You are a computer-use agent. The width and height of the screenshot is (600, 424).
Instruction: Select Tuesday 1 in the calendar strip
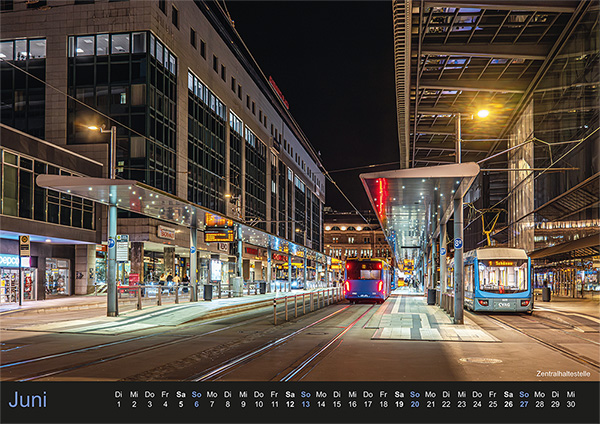(x=119, y=399)
